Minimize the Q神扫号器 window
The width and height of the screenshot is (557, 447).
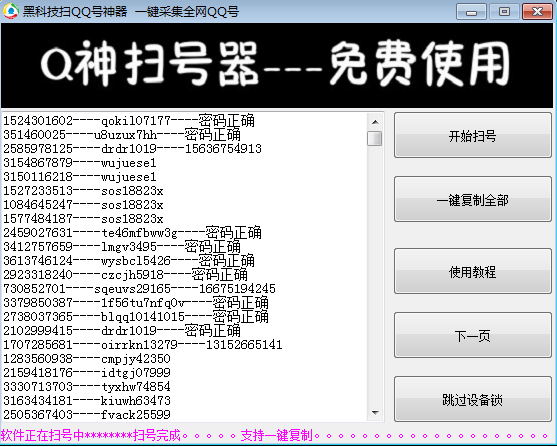[471, 12]
